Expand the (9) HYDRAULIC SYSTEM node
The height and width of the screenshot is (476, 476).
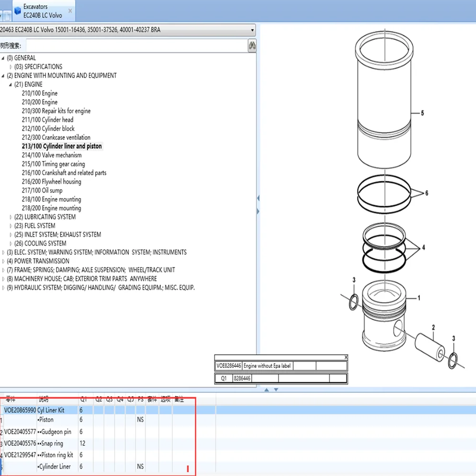[x=4, y=288]
